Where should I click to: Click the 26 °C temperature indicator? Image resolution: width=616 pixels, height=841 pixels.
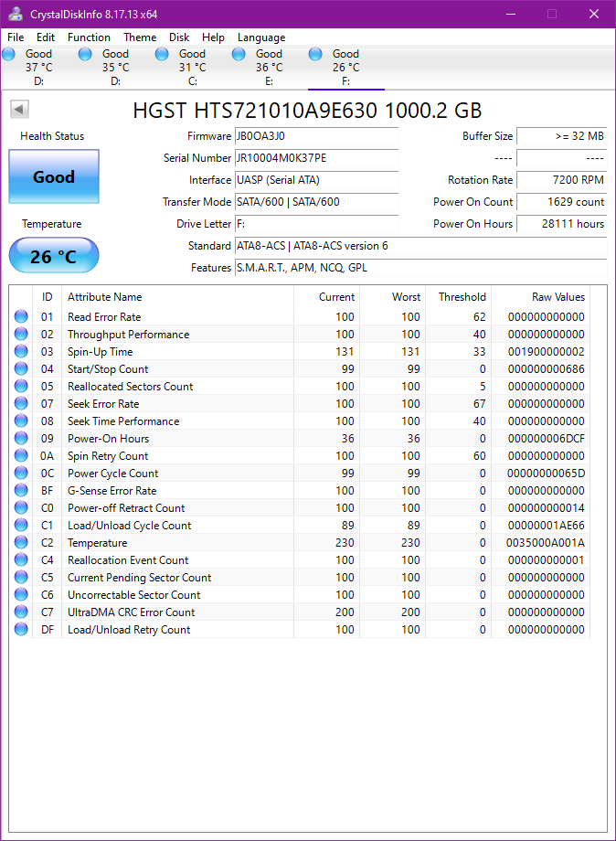click(x=54, y=256)
